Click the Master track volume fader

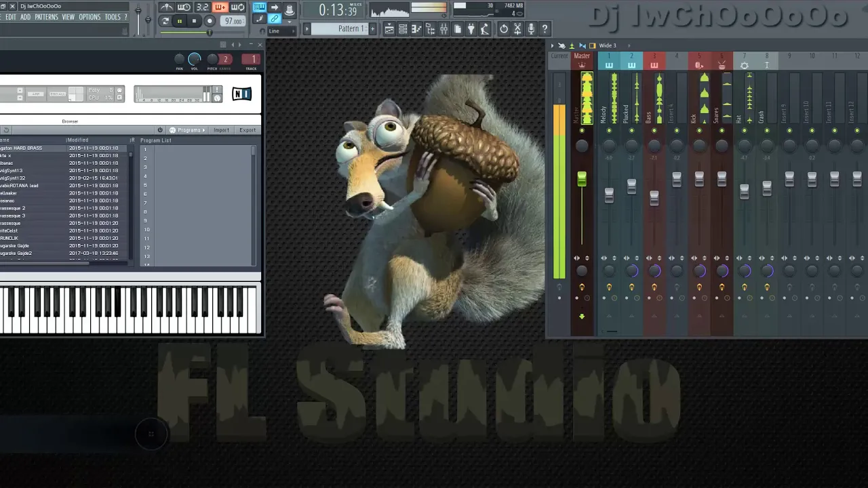pos(582,180)
